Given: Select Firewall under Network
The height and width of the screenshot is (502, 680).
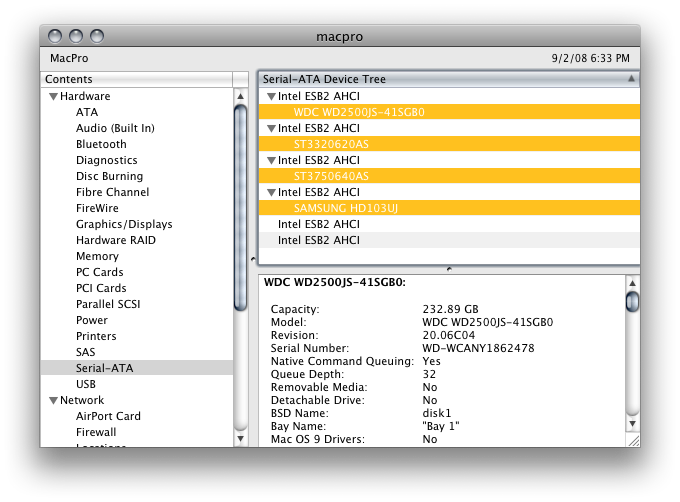Looking at the screenshot, I should pos(96,432).
